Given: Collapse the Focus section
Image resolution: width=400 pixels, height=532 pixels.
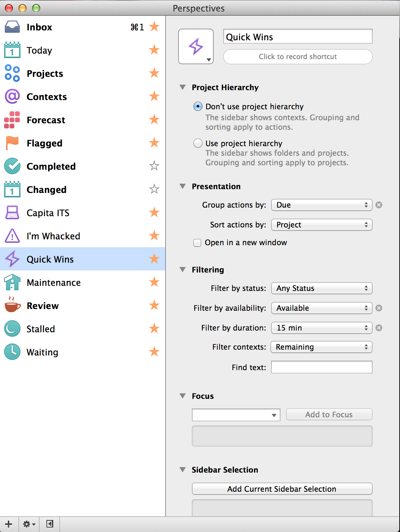Looking at the screenshot, I should point(183,396).
